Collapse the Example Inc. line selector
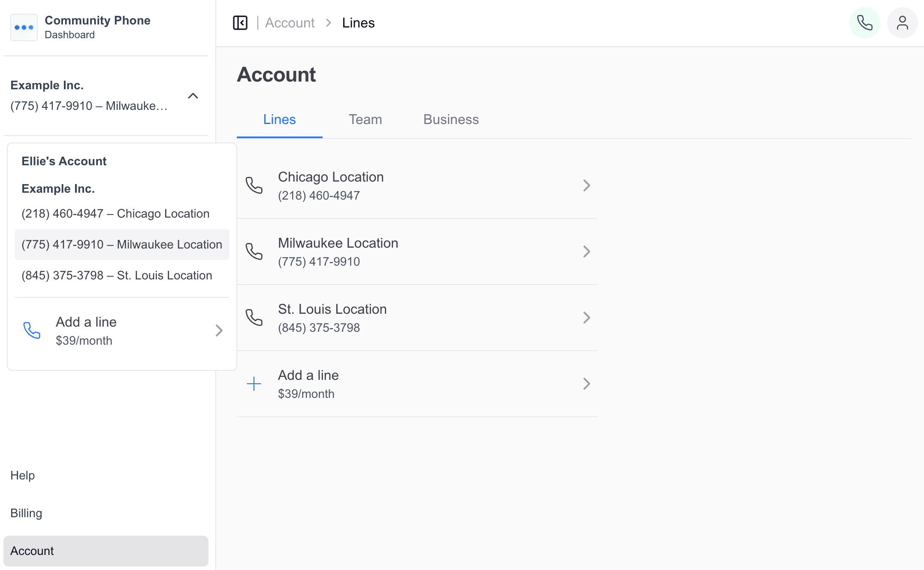Screen dimensions: 924x570 tap(193, 96)
